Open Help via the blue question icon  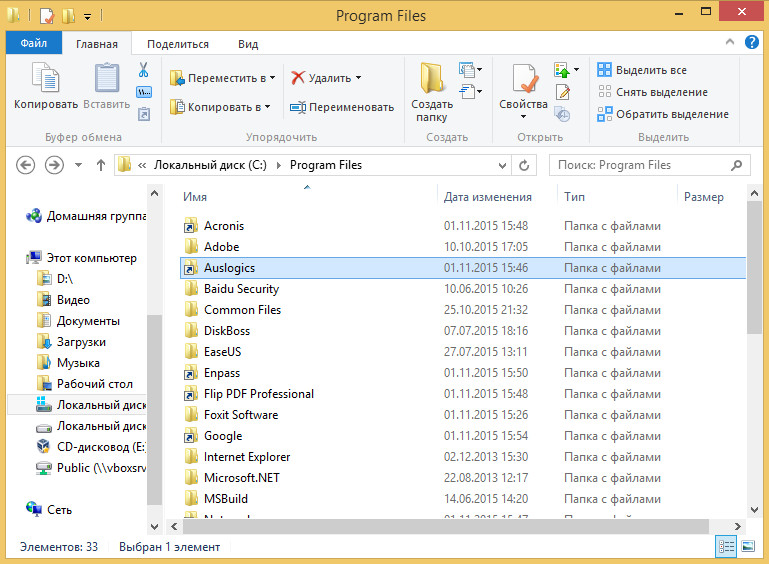click(751, 42)
